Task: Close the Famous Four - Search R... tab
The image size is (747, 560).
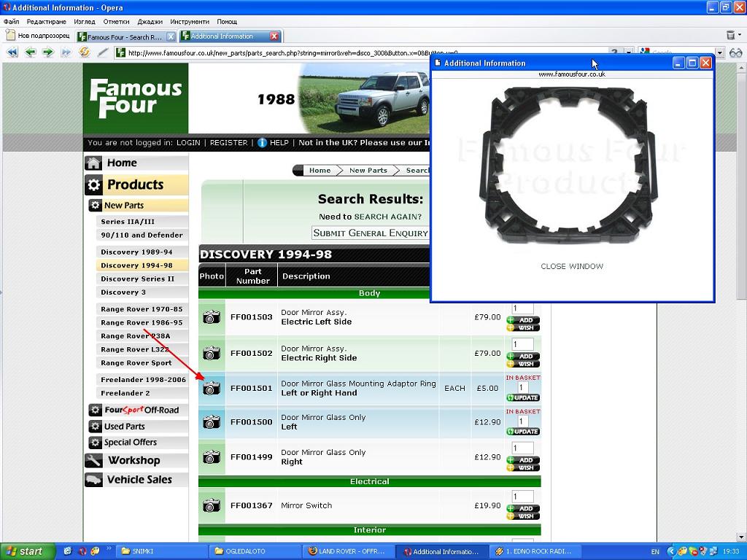Action: point(171,36)
